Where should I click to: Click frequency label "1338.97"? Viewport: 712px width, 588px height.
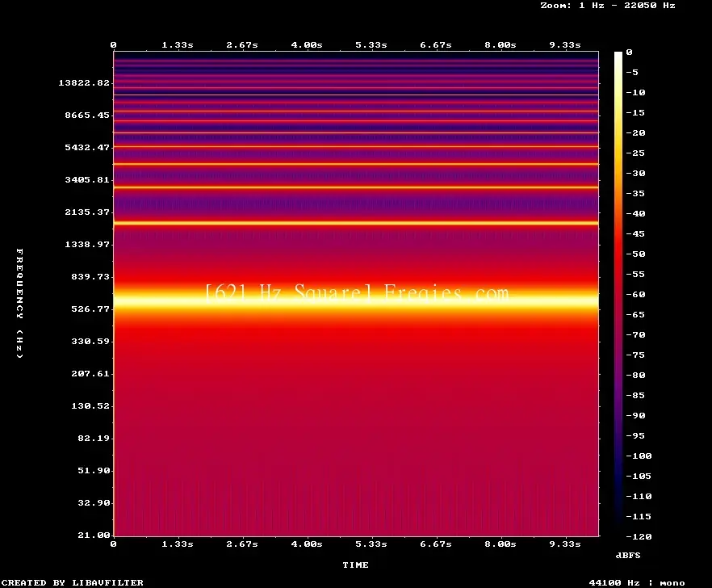click(87, 244)
